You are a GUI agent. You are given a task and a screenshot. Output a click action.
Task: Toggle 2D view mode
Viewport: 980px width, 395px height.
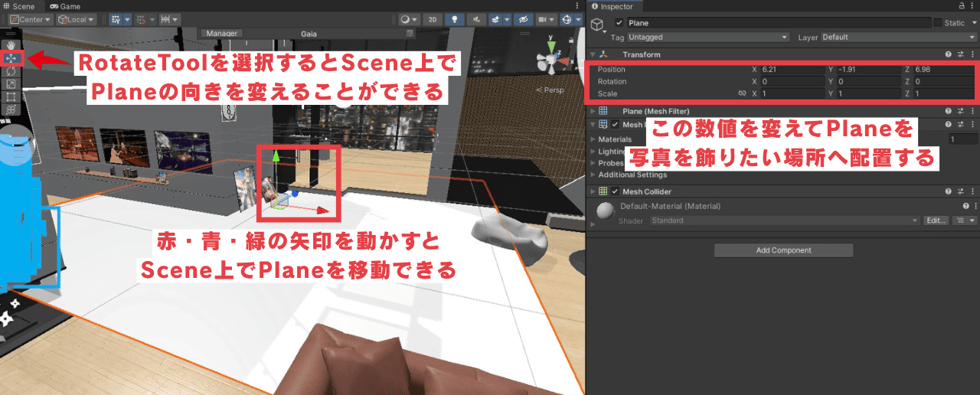pyautogui.click(x=433, y=19)
